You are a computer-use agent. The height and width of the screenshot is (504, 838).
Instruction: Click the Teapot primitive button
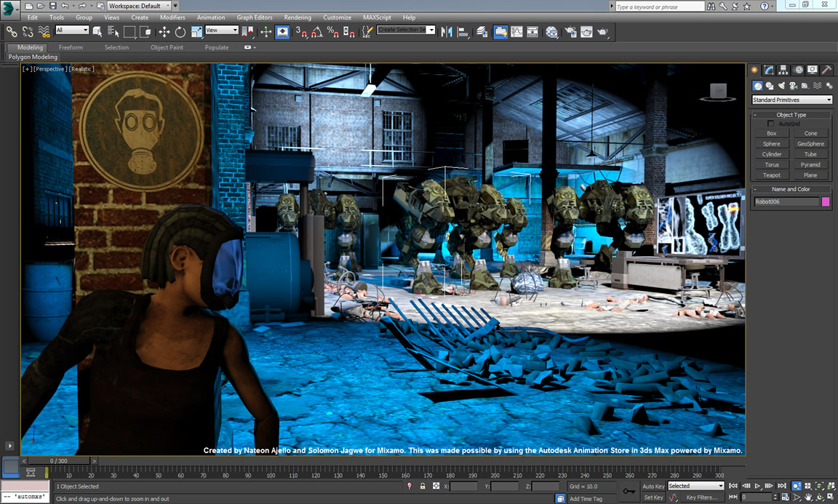pos(771,175)
